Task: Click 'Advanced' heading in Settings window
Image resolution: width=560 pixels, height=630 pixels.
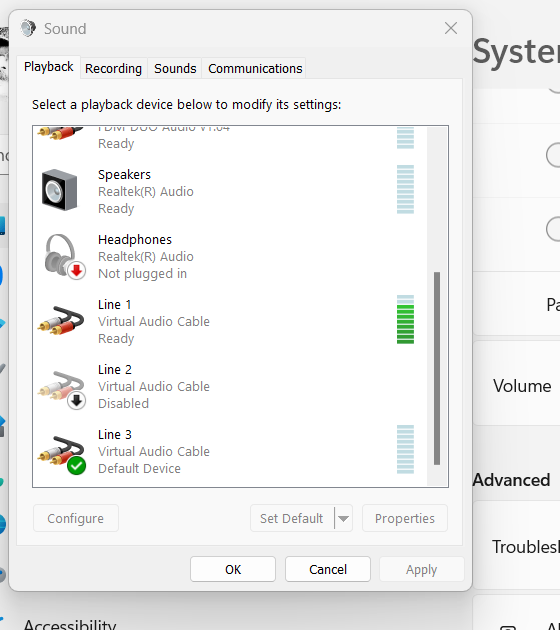Action: tap(511, 480)
